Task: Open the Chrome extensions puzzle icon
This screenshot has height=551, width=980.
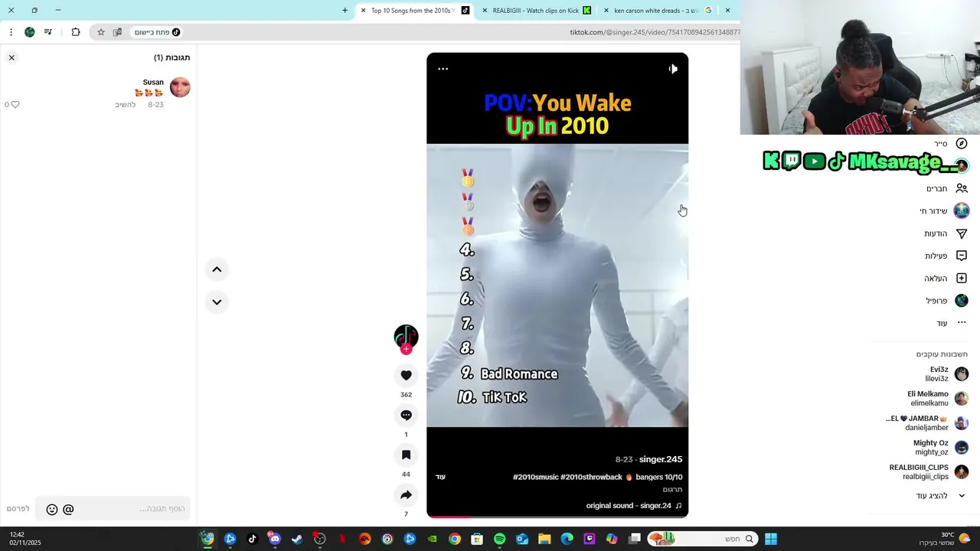Action: 76,32
